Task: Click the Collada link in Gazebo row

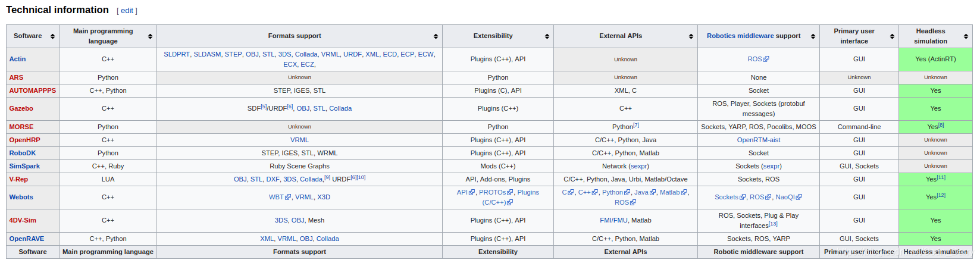Action: tap(340, 108)
